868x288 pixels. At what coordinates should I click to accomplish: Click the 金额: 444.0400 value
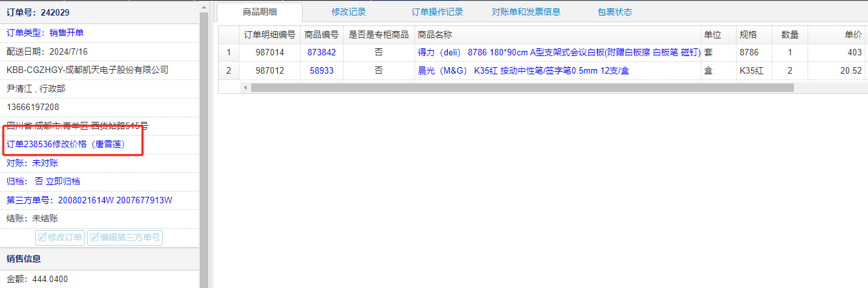point(37,279)
